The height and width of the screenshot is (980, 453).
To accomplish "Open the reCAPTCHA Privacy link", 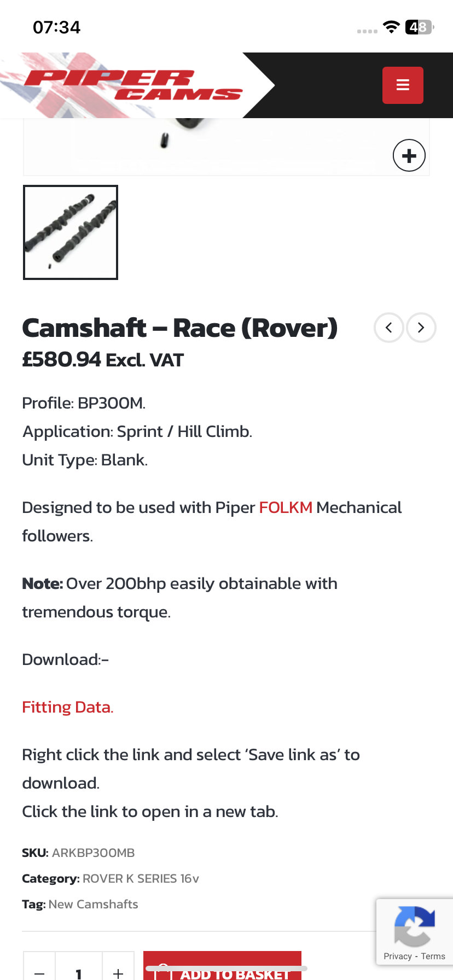I will pyautogui.click(x=398, y=956).
